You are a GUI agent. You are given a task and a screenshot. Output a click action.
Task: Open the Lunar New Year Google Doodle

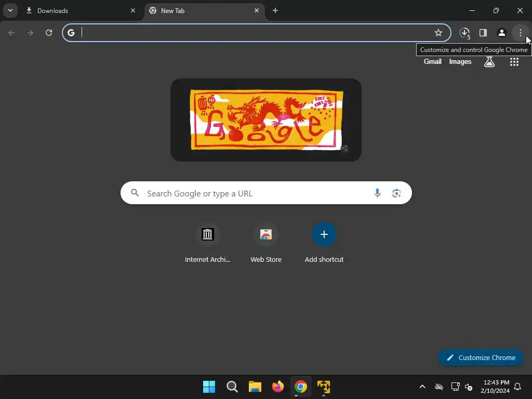[x=266, y=119]
